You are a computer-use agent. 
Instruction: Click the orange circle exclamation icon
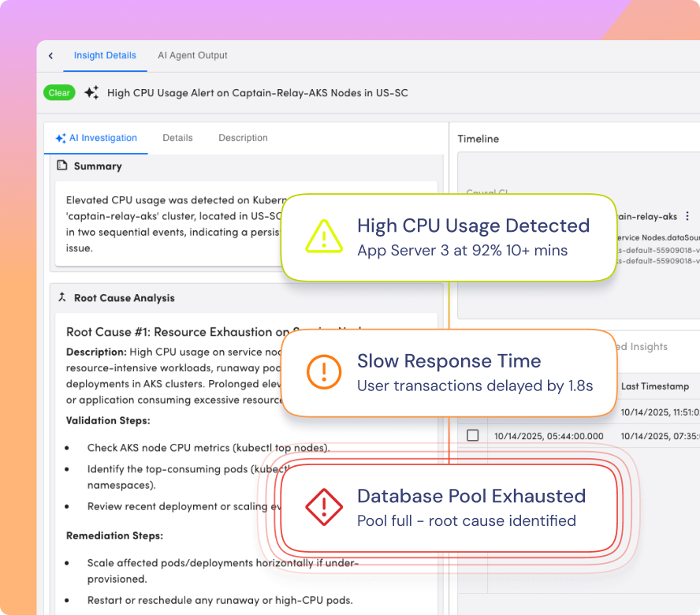(323, 372)
